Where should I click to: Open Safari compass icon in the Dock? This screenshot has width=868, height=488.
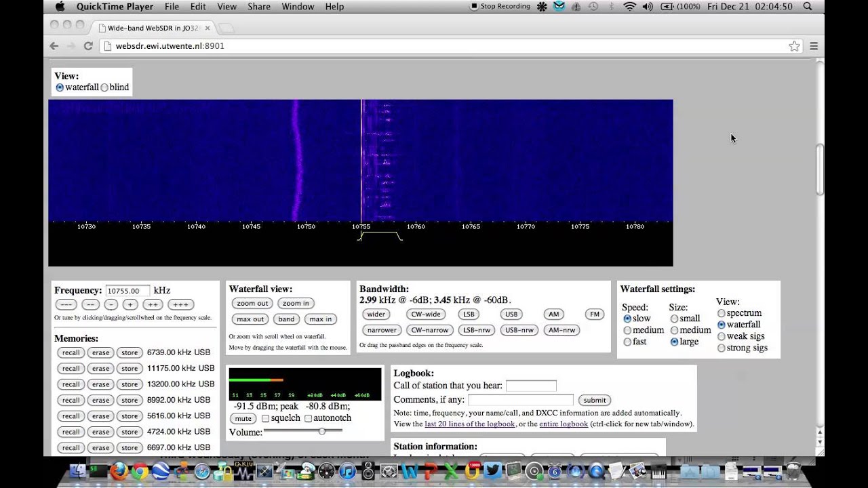click(201, 471)
